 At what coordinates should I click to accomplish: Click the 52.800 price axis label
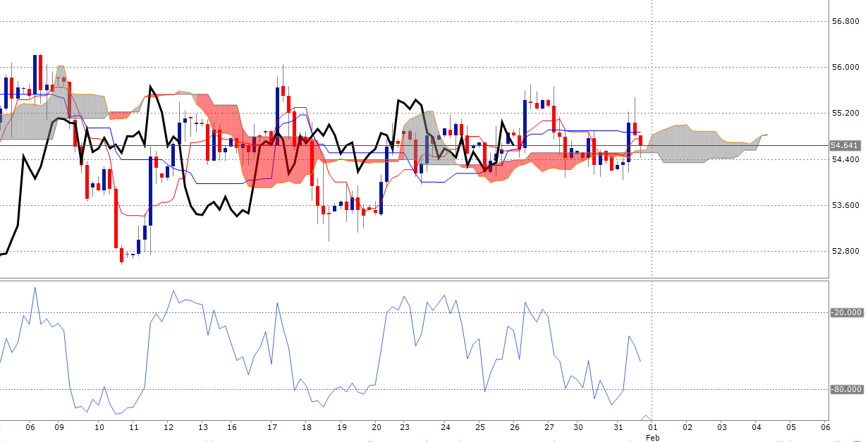[844, 251]
